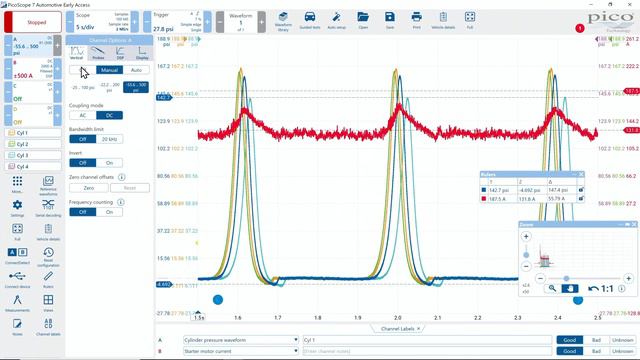Viewport: 640px width, 360px height.
Task: Click the red notification badge
Action: point(580,28)
